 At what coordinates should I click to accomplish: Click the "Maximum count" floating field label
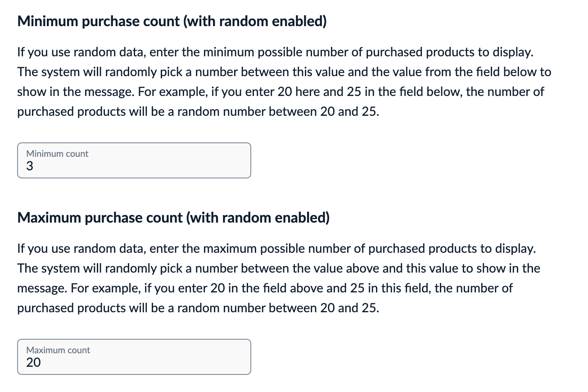58,350
